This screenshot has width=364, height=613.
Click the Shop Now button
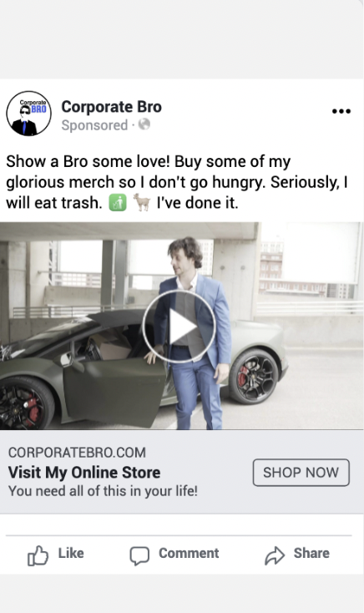pos(301,472)
